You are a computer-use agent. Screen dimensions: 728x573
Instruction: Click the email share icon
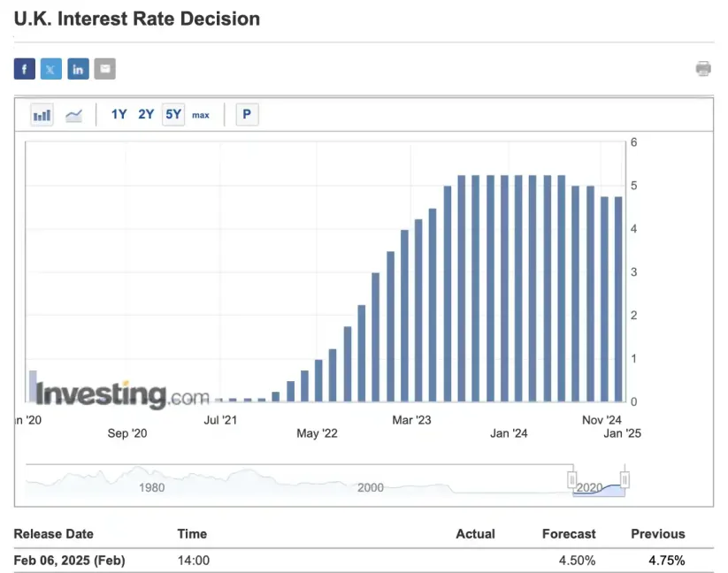(104, 69)
